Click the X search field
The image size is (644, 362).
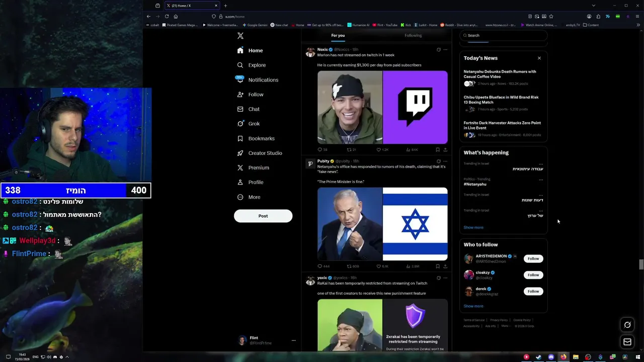[x=504, y=35]
